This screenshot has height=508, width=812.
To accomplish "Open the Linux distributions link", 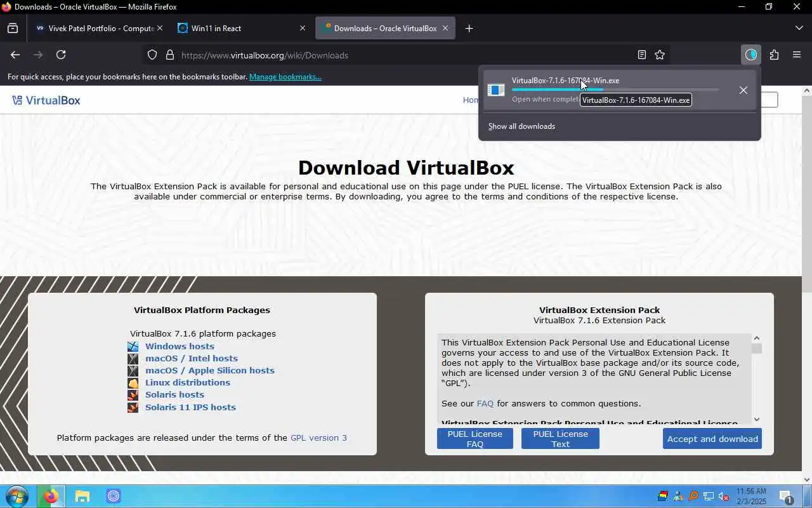I will coord(188,382).
